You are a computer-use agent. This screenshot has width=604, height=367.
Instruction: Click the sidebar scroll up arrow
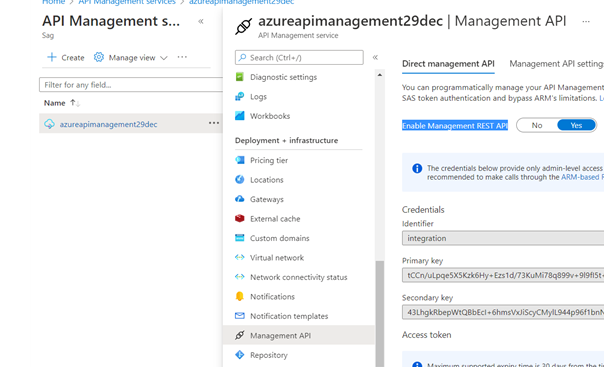pyautogui.click(x=379, y=75)
